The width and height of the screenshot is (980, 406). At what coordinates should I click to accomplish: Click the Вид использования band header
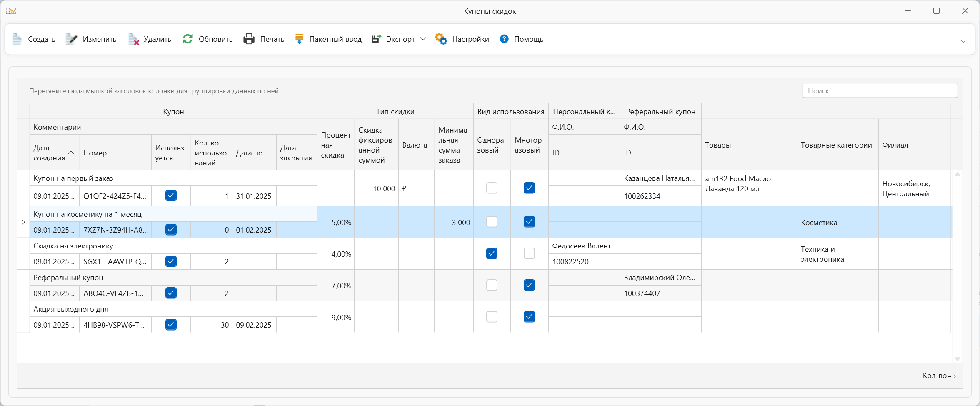click(x=511, y=112)
